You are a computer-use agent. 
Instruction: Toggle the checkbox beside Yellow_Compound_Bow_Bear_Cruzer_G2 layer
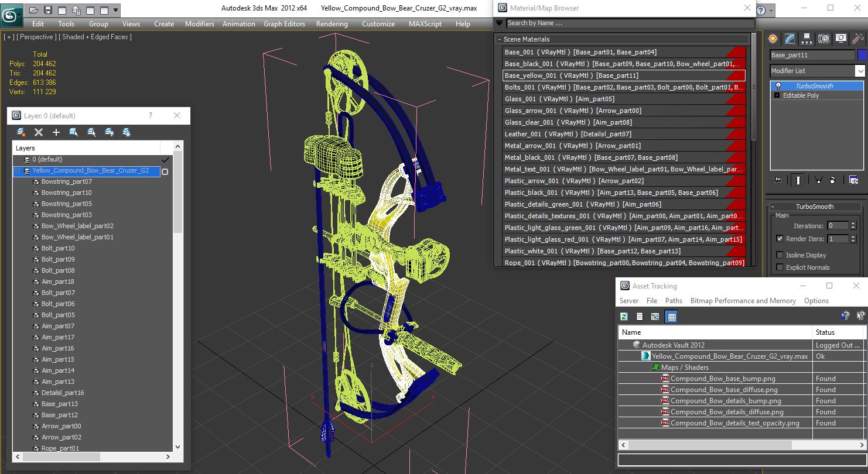click(165, 171)
